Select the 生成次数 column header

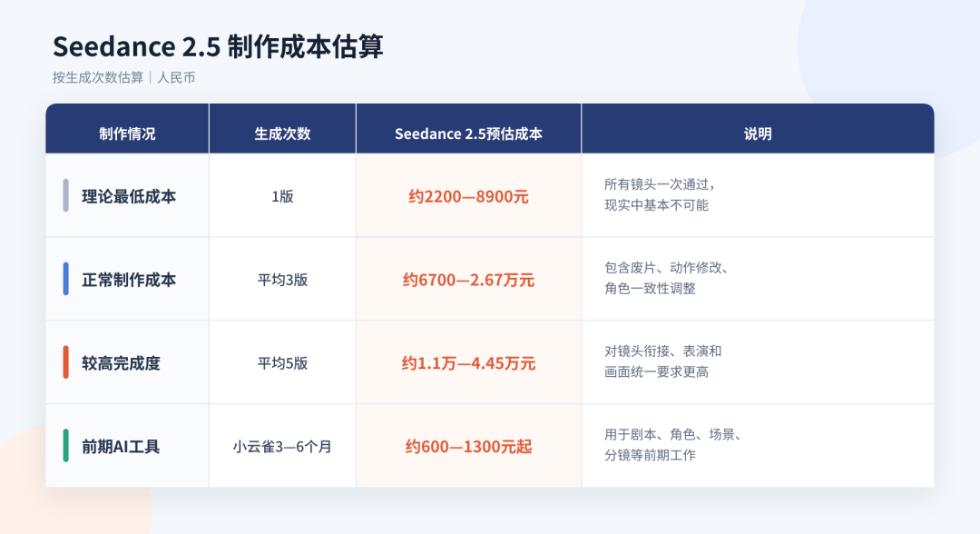(x=282, y=133)
